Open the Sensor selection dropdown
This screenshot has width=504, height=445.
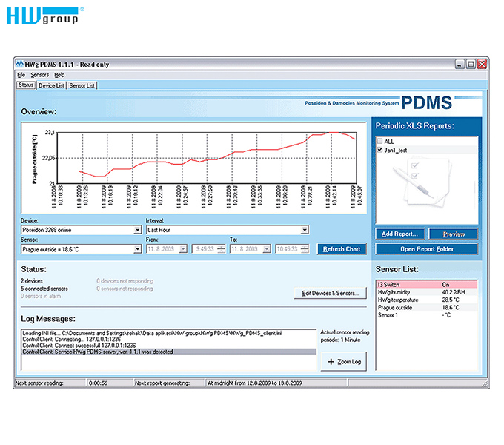pos(136,249)
